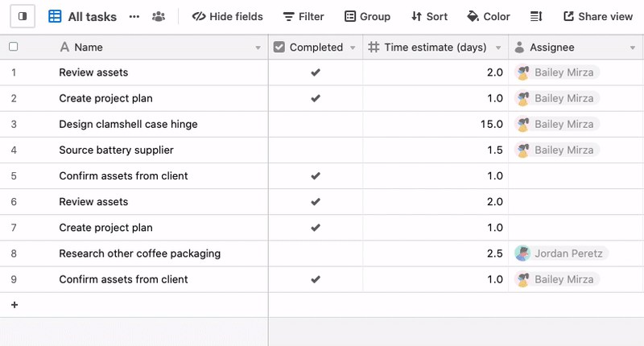
Task: Add a new row with plus icon
Action: coord(14,305)
